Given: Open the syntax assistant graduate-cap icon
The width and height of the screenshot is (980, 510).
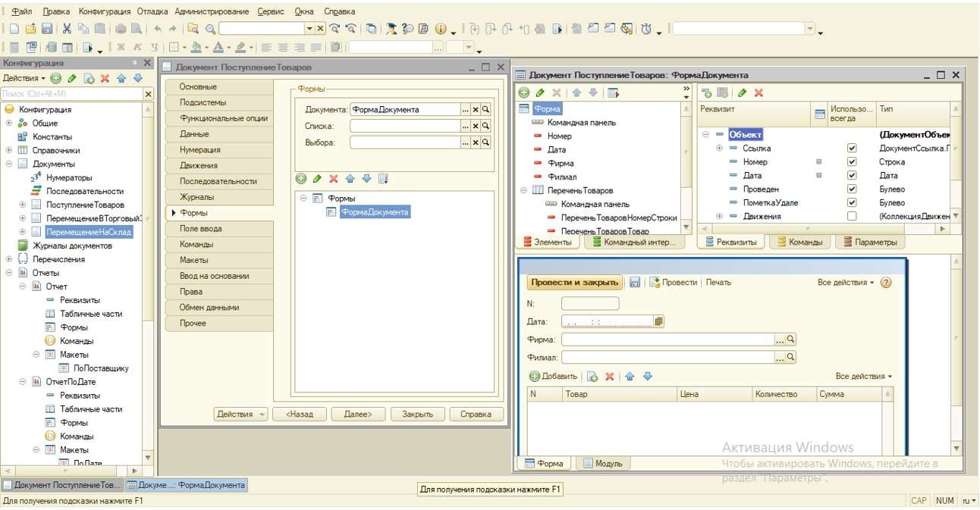Looking at the screenshot, I should coord(391,29).
